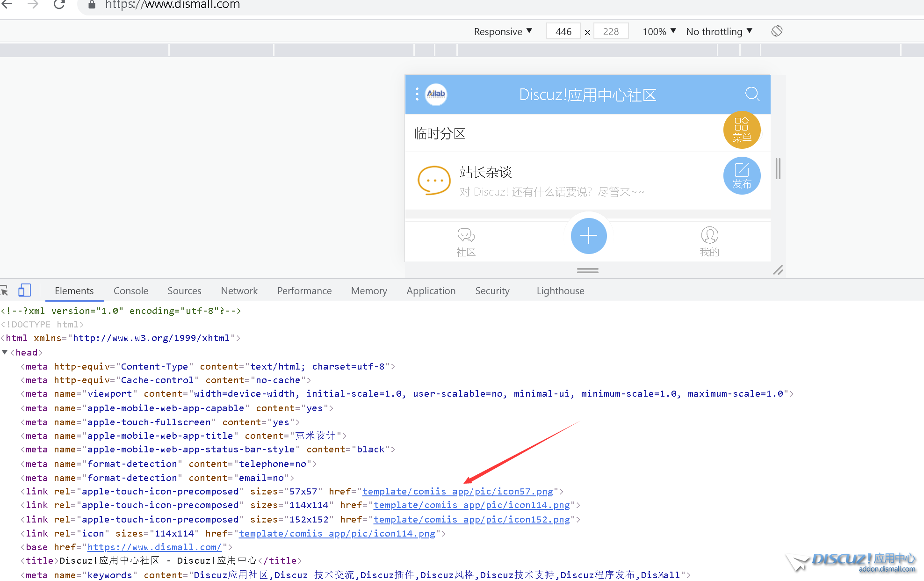Viewport: 924px width, 581px height.
Task: Open the icon152.png href link
Action: pyautogui.click(x=472, y=519)
